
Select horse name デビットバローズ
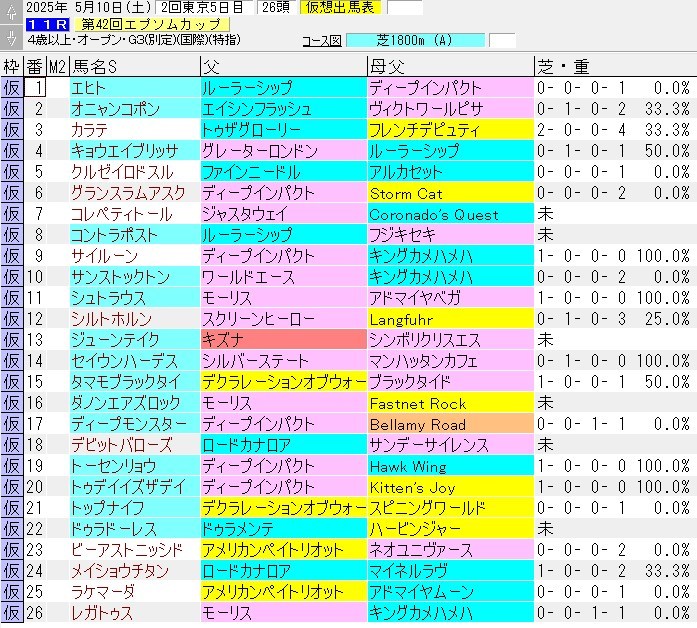coord(135,444)
